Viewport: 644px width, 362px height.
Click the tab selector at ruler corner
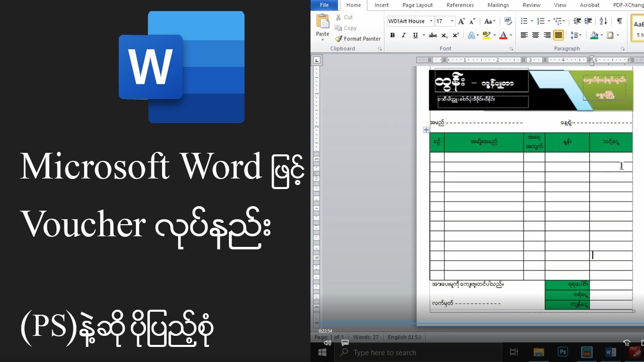pos(316,60)
